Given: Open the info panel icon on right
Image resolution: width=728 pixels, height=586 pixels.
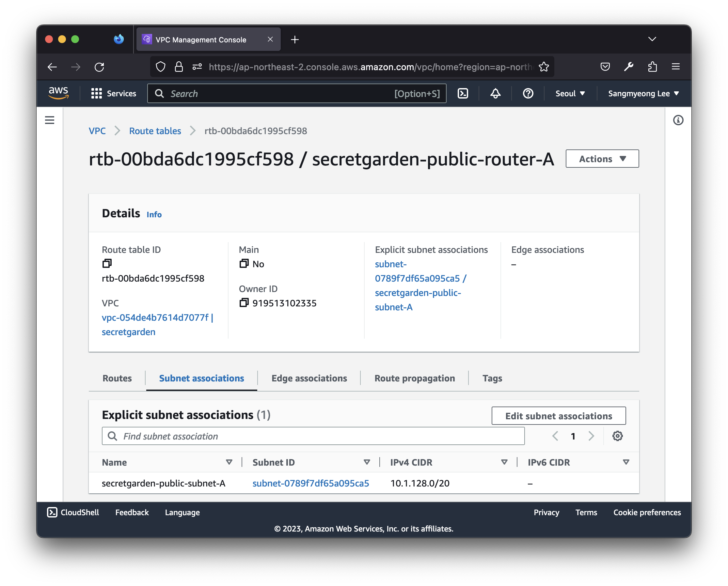Looking at the screenshot, I should click(x=678, y=120).
